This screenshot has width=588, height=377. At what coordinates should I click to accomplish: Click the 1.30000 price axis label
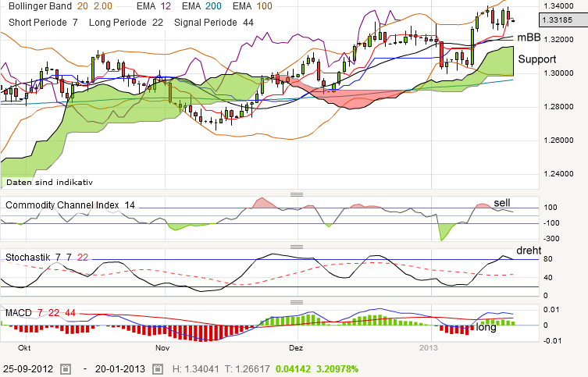coord(559,73)
